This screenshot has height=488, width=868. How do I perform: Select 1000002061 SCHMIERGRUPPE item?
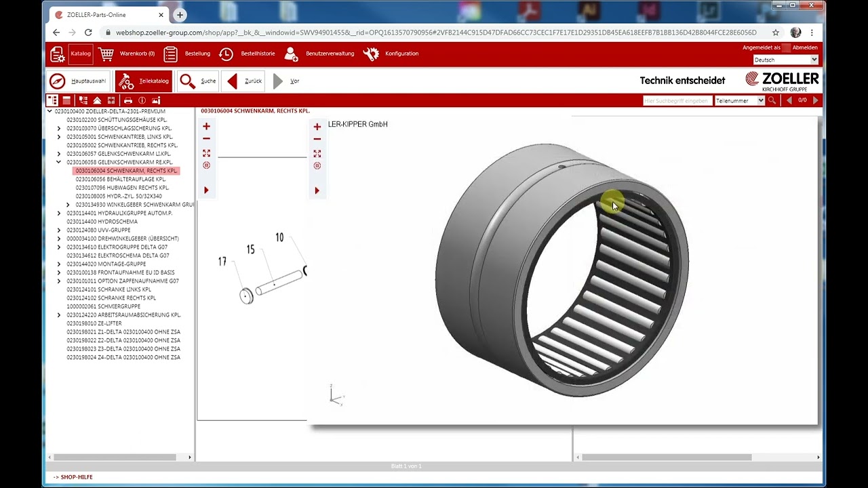coord(102,306)
